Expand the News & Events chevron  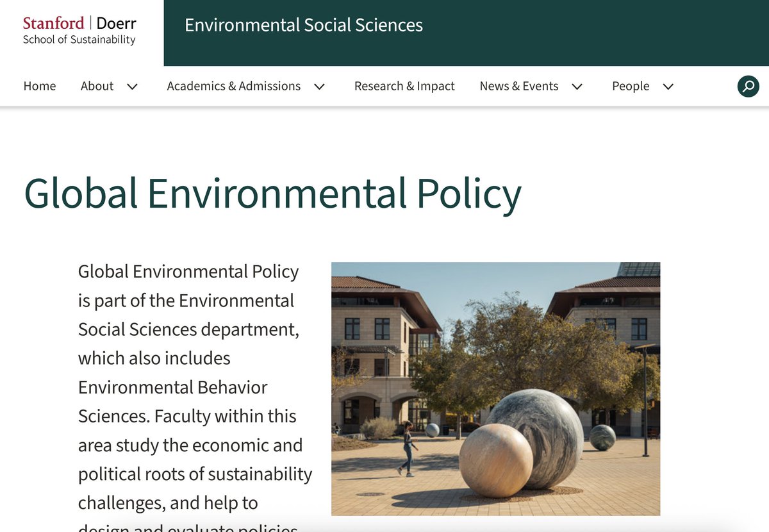[577, 87]
